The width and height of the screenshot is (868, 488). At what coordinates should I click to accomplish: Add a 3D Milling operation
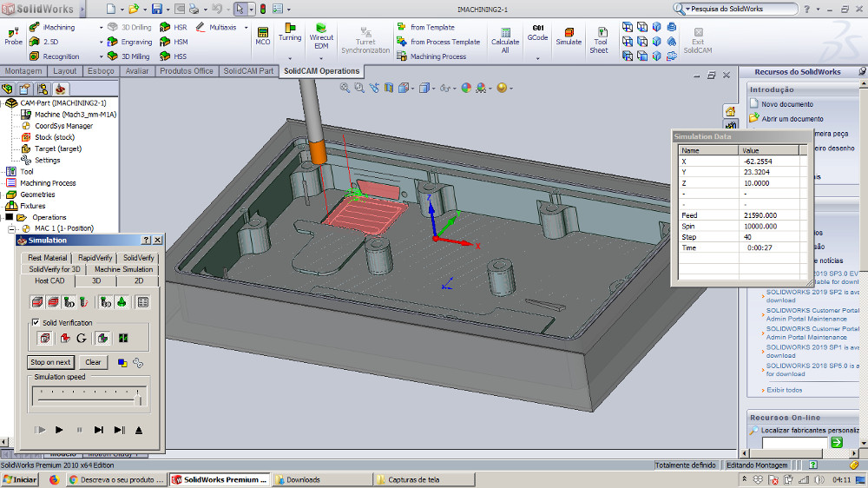128,56
